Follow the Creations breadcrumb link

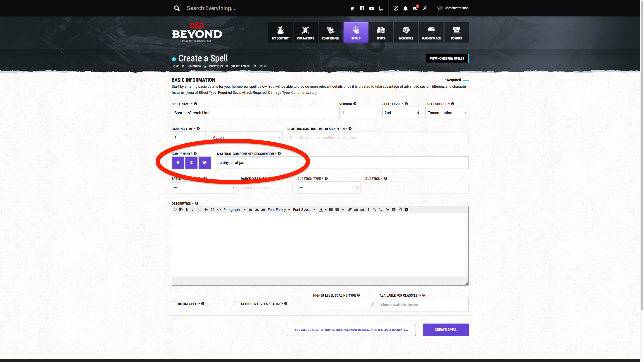[216, 66]
